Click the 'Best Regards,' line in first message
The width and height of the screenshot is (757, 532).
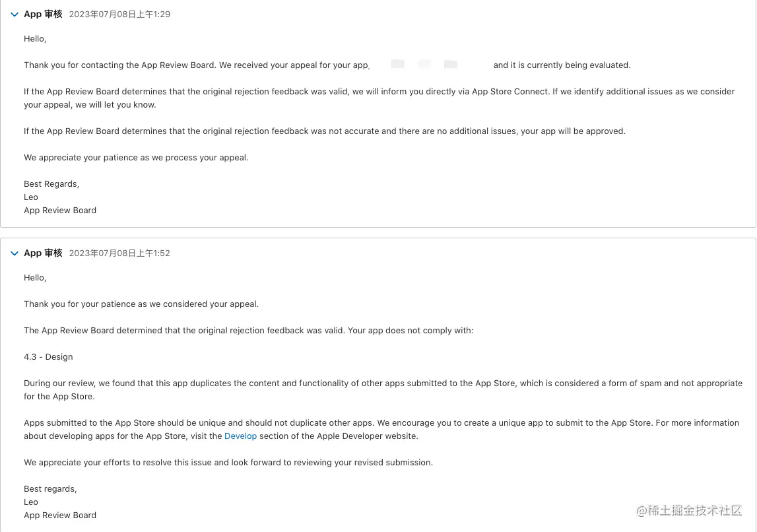click(51, 184)
